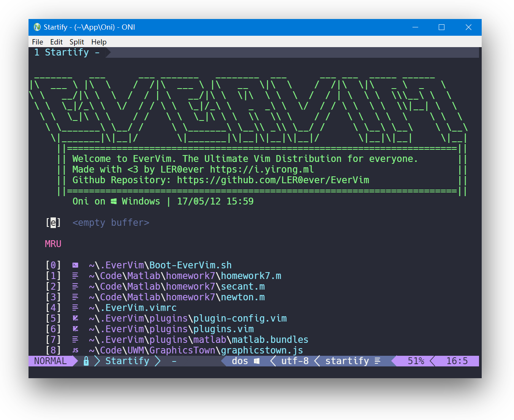
Task: Click the vim icon beside plugins.vim
Action: tap(75, 329)
